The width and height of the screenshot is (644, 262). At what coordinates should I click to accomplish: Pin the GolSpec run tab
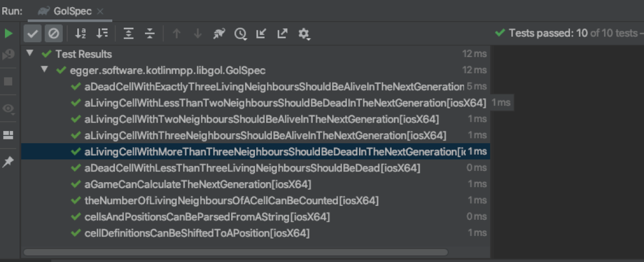point(8,162)
